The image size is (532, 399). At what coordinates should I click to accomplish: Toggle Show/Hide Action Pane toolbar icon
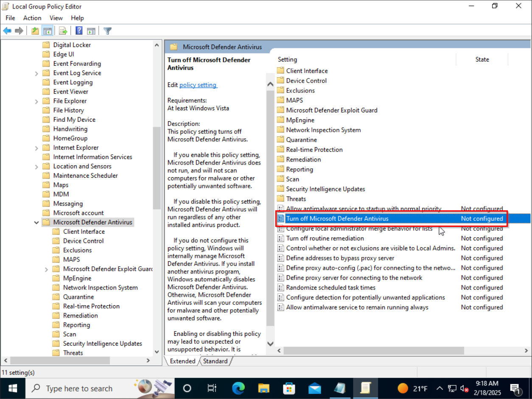(x=91, y=31)
